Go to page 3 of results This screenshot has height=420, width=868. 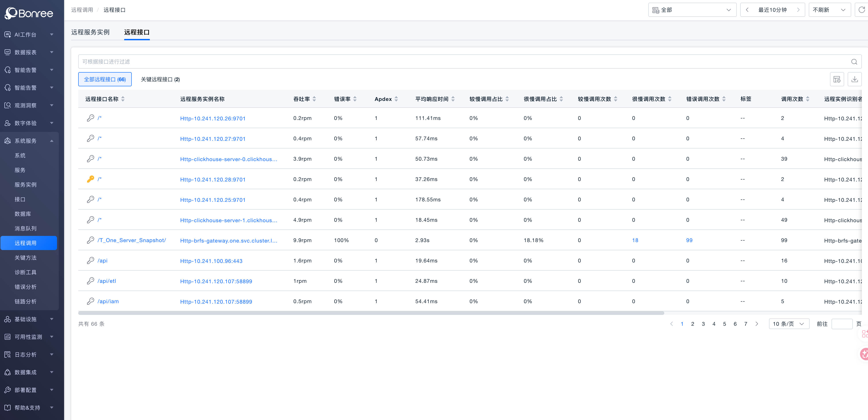(703, 324)
